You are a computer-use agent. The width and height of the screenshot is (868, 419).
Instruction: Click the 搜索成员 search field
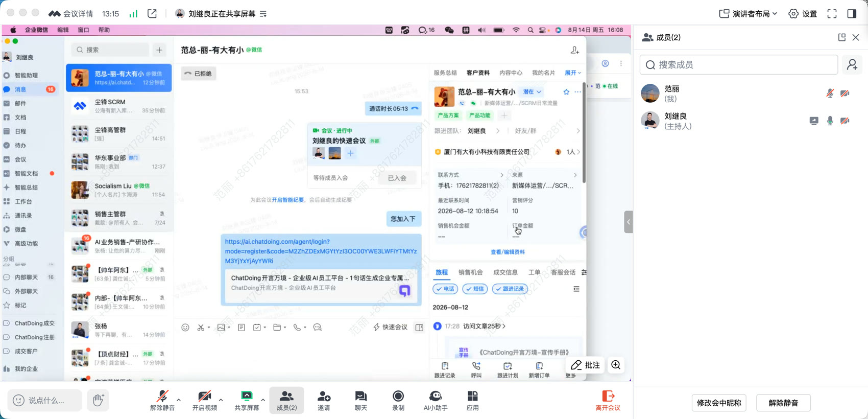[739, 65]
